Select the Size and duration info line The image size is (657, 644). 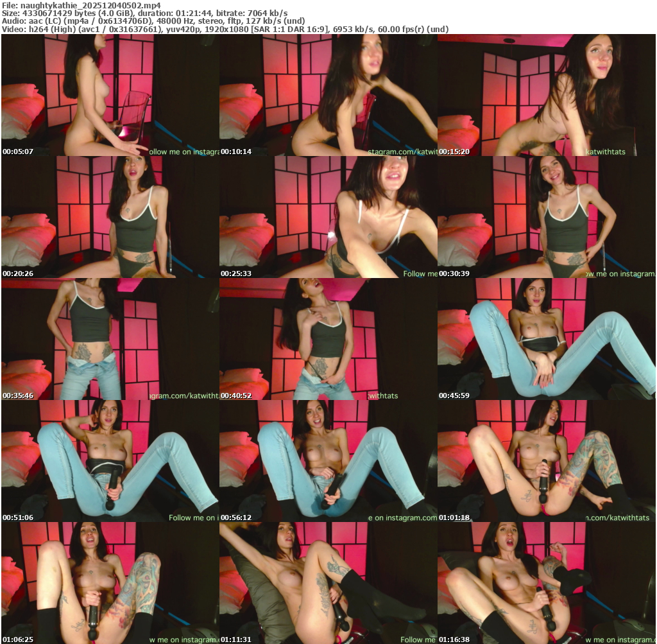144,13
